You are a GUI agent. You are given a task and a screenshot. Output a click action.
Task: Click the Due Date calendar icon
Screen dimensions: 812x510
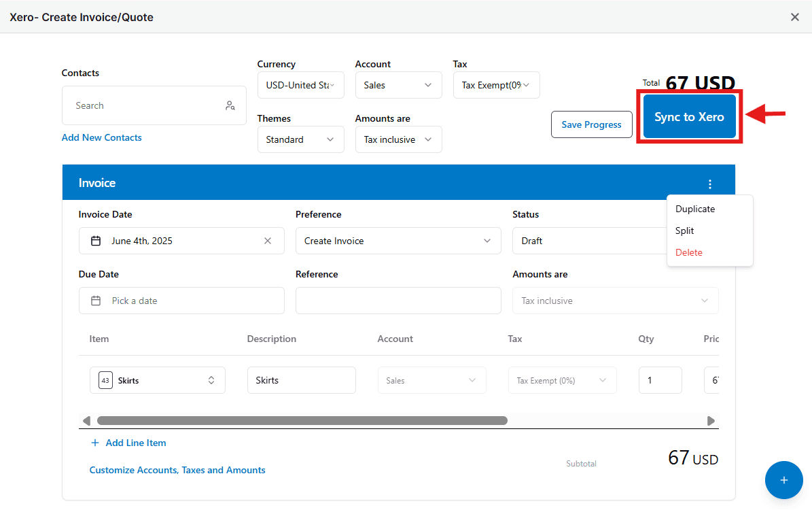(x=96, y=301)
